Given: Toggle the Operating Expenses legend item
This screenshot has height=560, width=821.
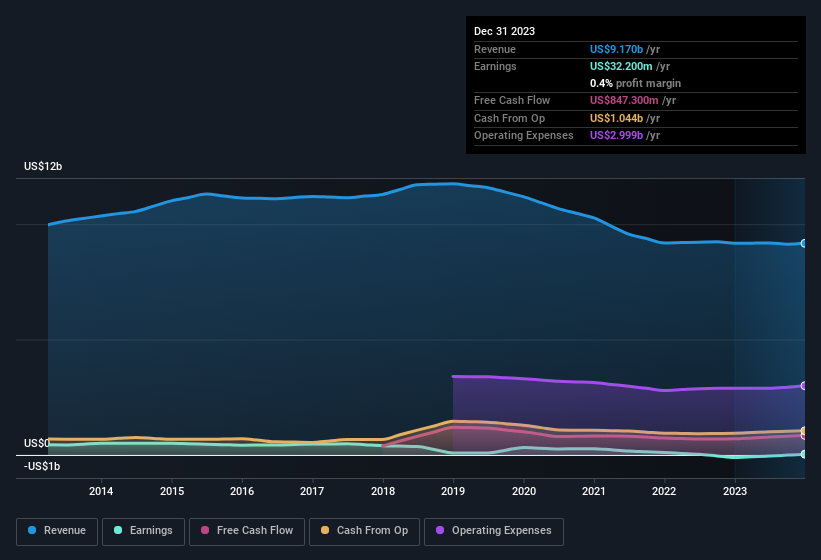Looking at the screenshot, I should coord(493,531).
